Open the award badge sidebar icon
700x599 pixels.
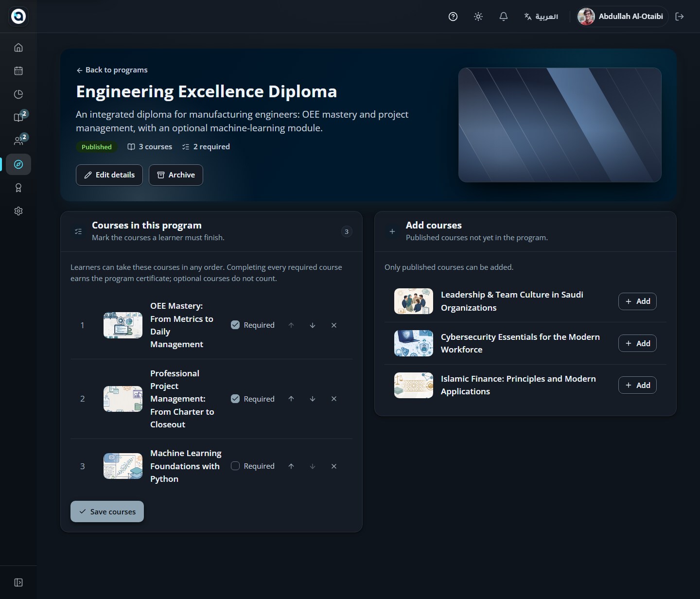pyautogui.click(x=18, y=188)
